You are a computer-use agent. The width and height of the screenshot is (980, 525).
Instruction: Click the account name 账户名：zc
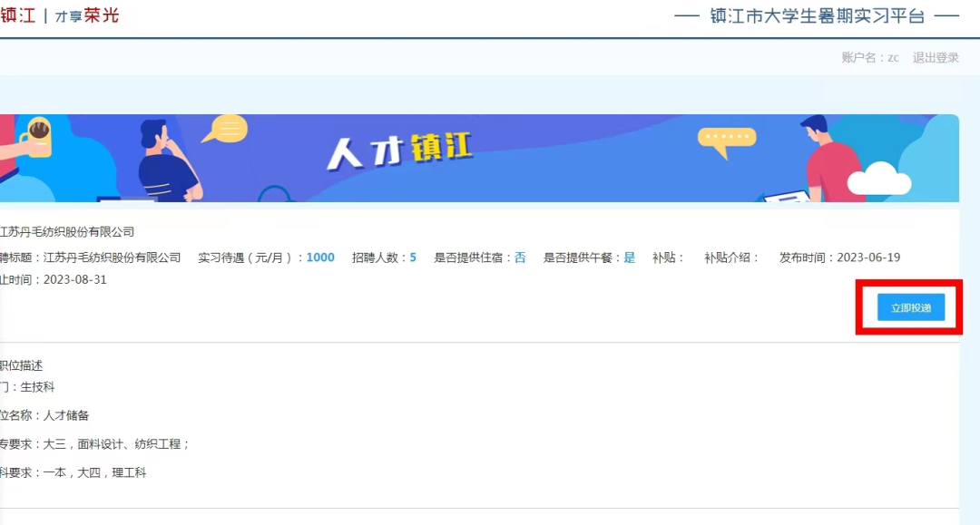pyautogui.click(x=870, y=57)
